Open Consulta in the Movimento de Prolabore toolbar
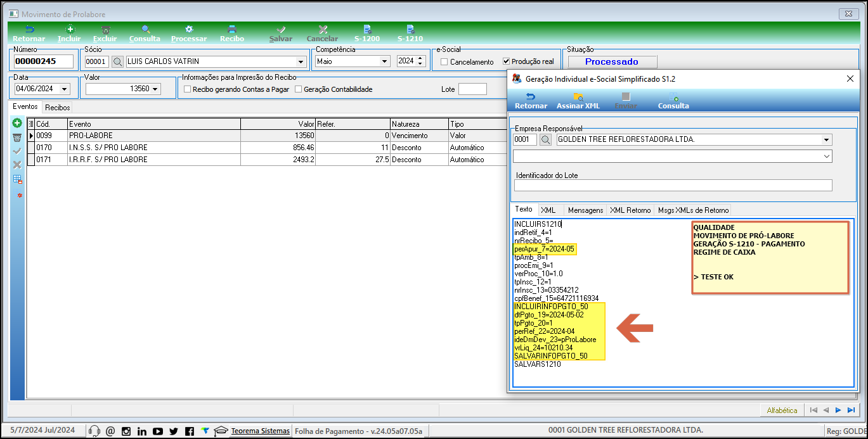The image size is (868, 439). 145,34
